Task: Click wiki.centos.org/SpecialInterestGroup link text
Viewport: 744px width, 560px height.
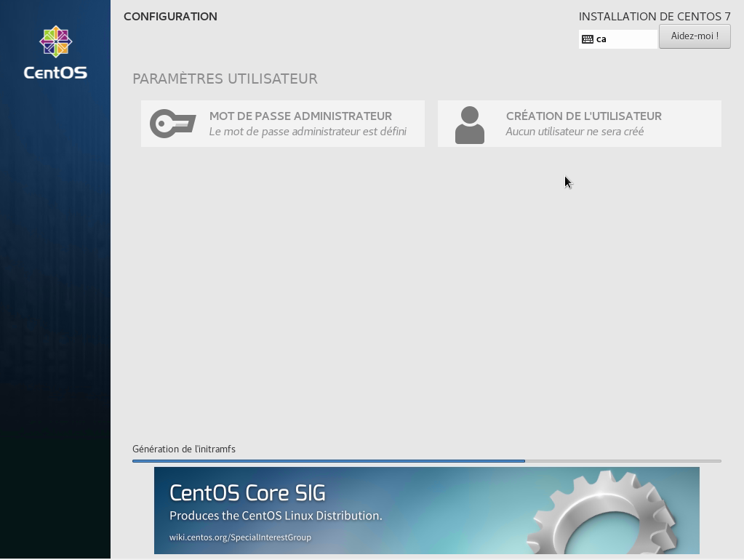Action: click(240, 537)
